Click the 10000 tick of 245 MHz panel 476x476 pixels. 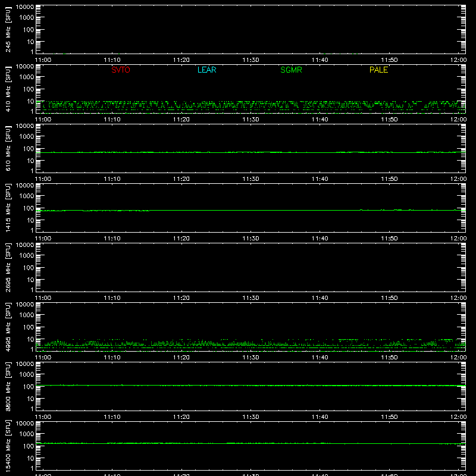25,7
